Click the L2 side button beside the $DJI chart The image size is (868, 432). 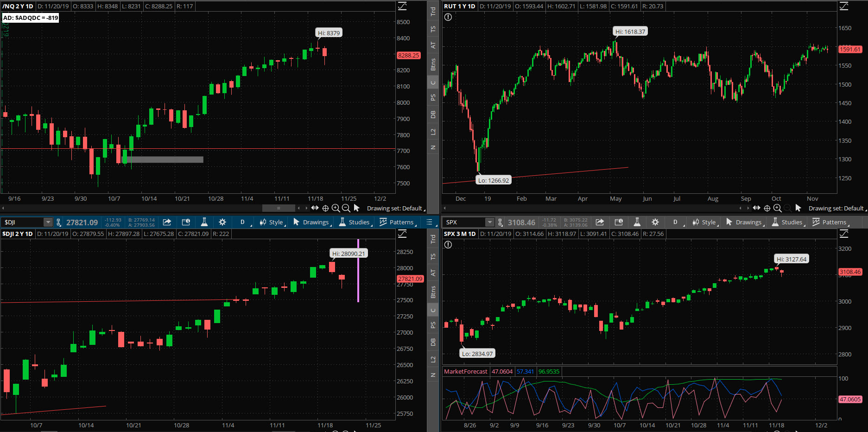(x=433, y=360)
